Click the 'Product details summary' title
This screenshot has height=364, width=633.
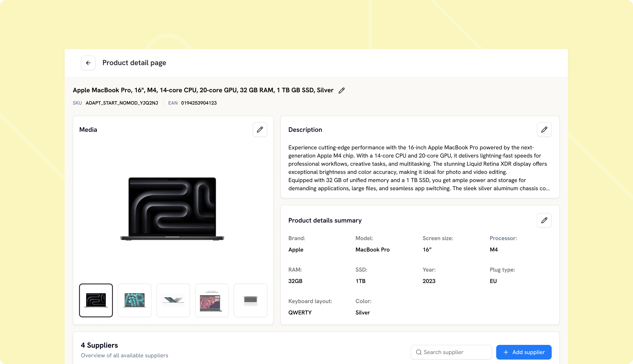pyautogui.click(x=325, y=220)
